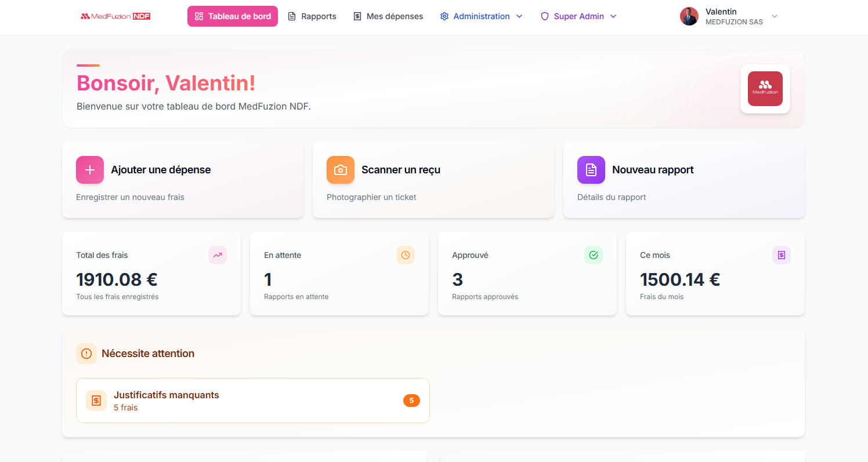
Task: Select the camera icon to scanner un reçu
Action: coord(341,169)
